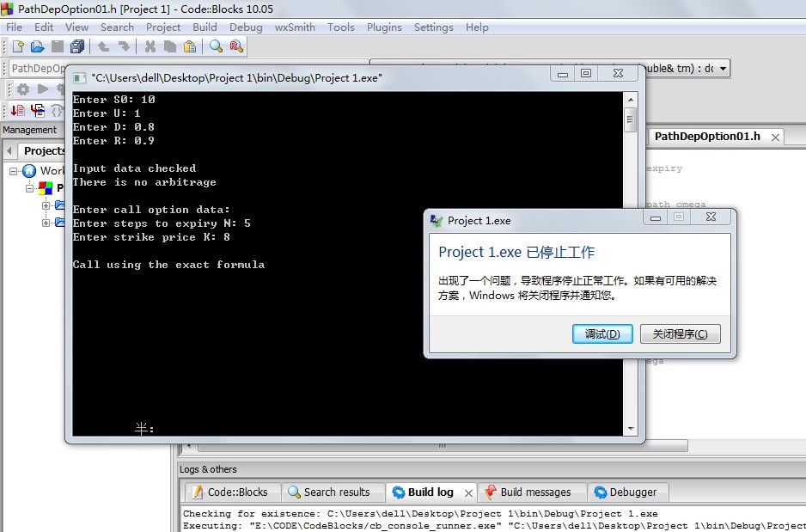Collapse the Workspace tree node
Screen dimensions: 806x532
(x=14, y=171)
